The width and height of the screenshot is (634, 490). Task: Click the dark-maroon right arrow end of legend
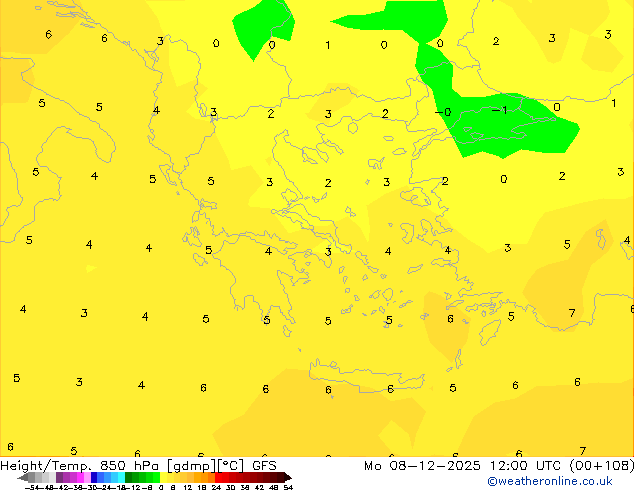coord(288,477)
